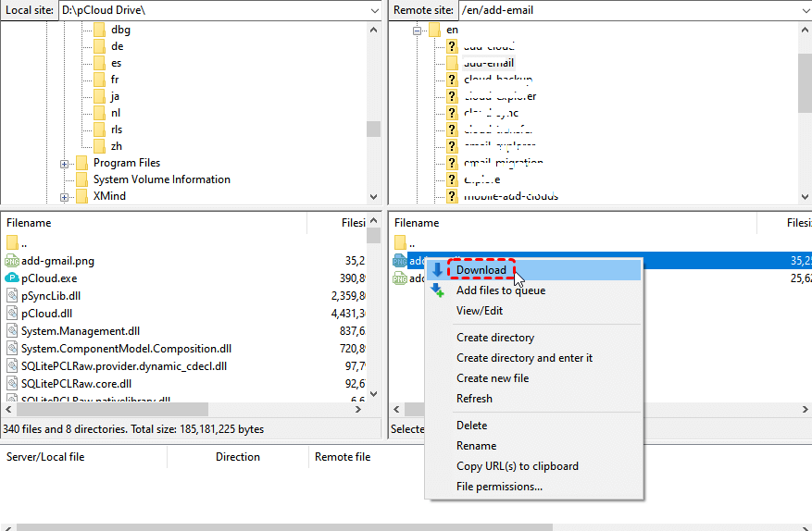Select File permissions... menu entry
The image size is (812, 531).
(x=499, y=487)
